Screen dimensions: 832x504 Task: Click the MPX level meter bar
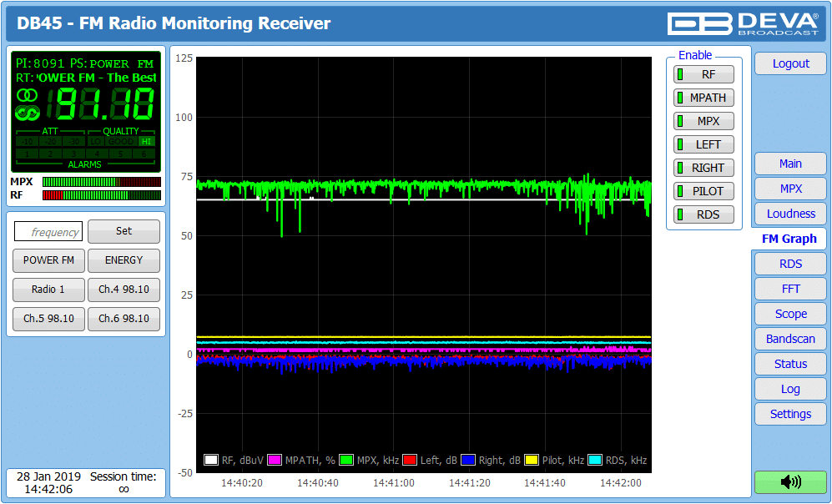101,182
